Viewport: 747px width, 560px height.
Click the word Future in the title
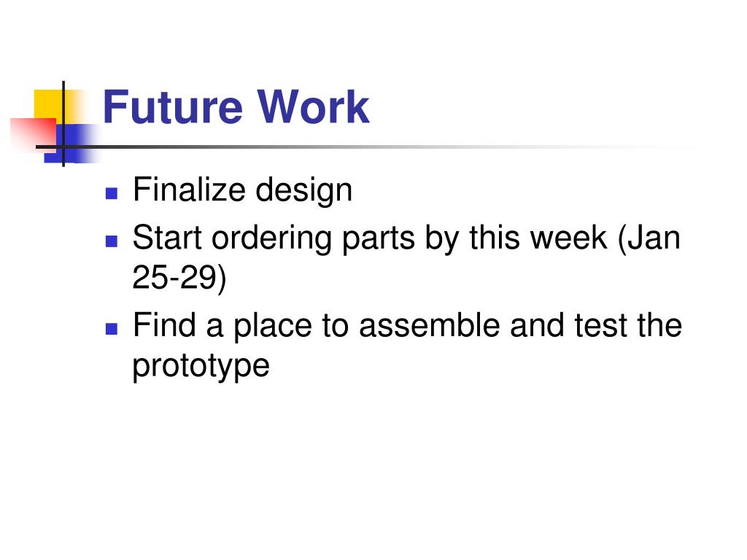pyautogui.click(x=173, y=106)
